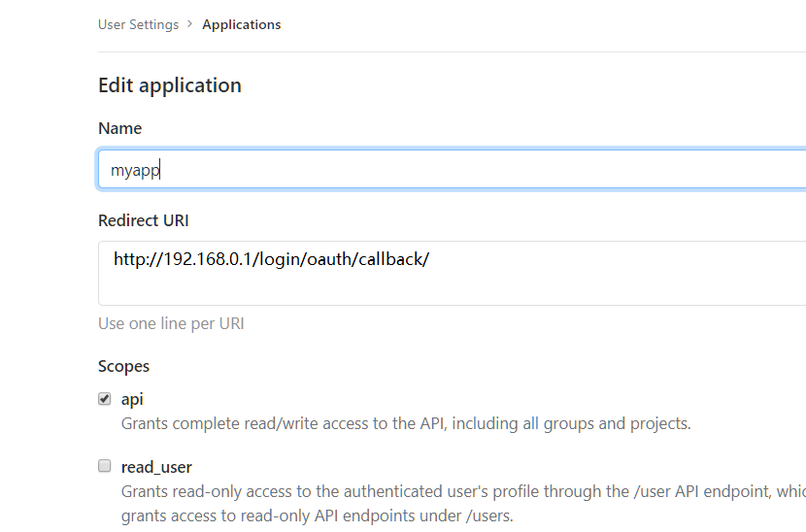Open the User Settings breadcrumb link
The image size is (806, 532).
point(138,24)
